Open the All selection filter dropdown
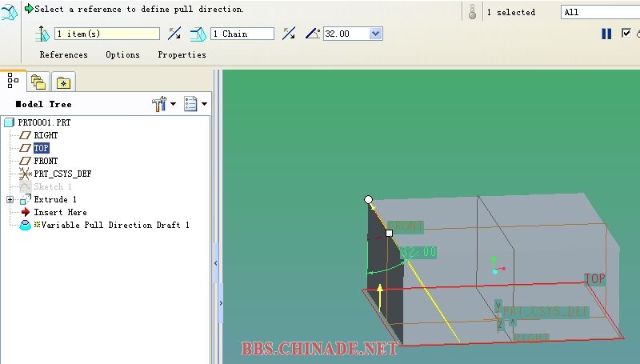Image resolution: width=640 pixels, height=364 pixels. (x=600, y=12)
